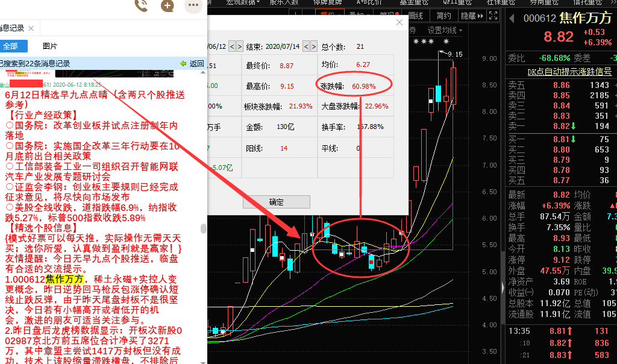Open the 设置均线 dropdown
Viewport: 617px width, 364px height.
coord(445,30)
